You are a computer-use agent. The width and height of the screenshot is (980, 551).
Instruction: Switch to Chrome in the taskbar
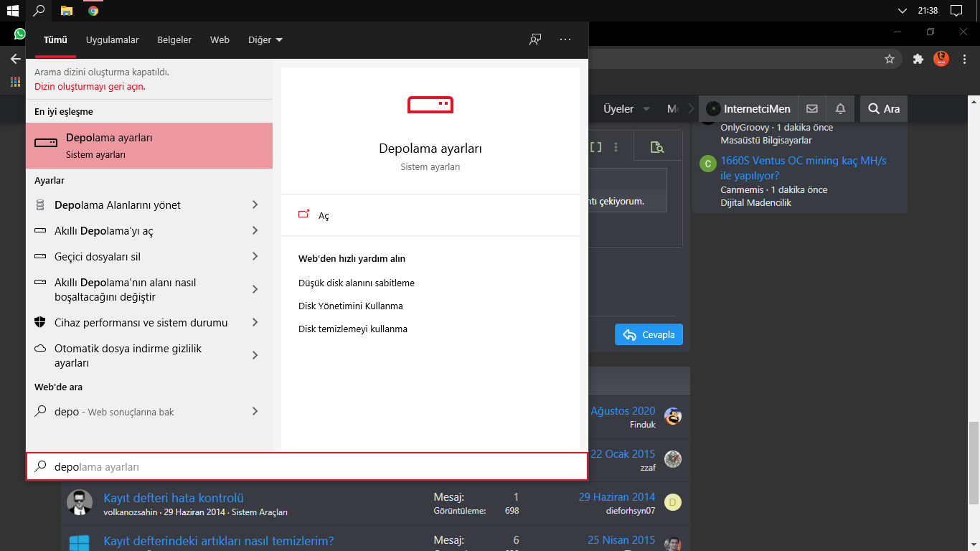(x=93, y=11)
